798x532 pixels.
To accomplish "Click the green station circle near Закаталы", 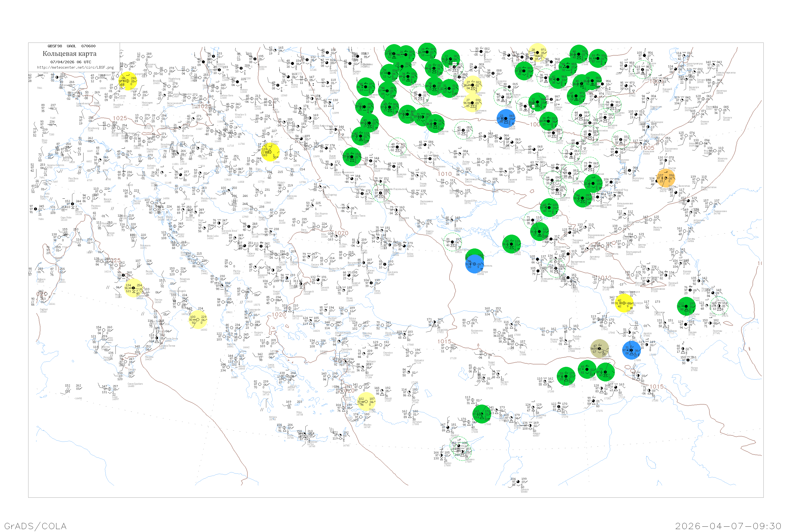I will [686, 306].
